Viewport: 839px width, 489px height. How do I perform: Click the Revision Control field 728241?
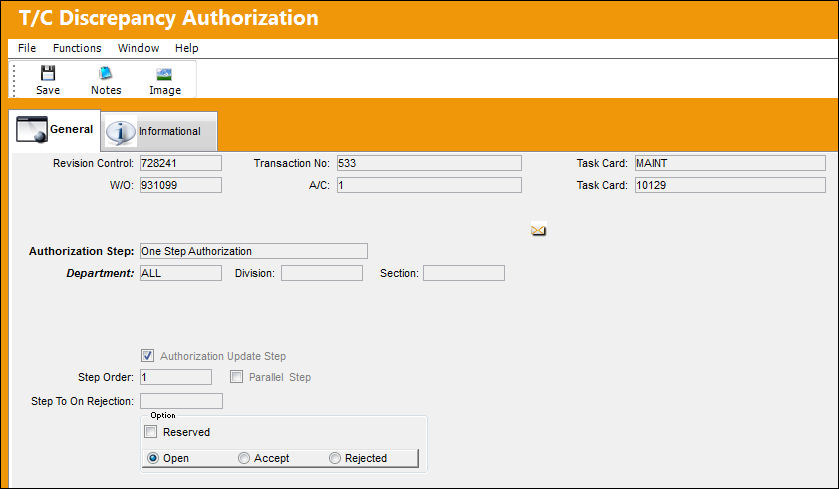click(181, 163)
